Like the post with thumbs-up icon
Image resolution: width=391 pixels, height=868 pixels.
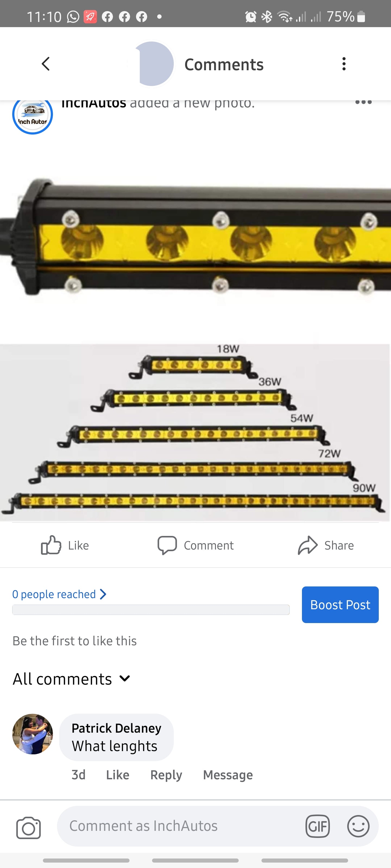pos(51,545)
